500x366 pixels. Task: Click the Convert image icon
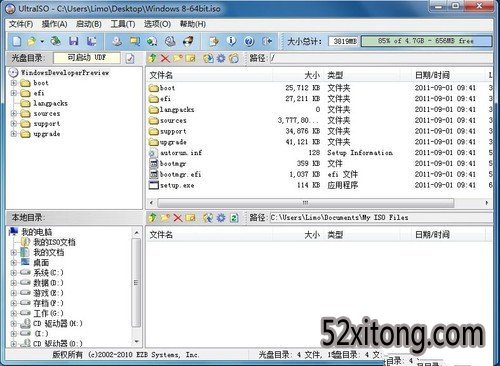click(135, 41)
